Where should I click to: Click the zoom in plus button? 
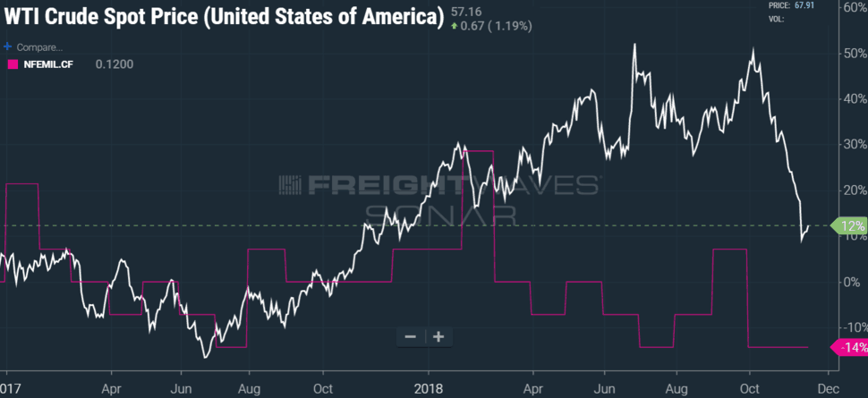click(438, 336)
